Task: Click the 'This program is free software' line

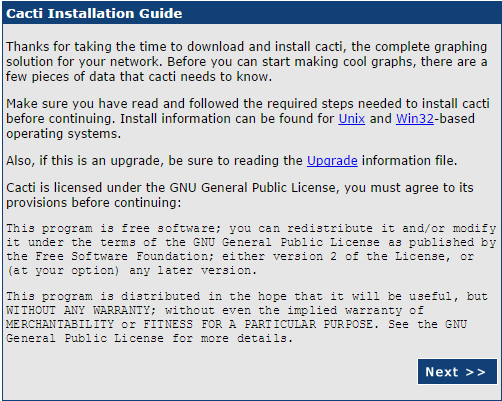Action: (x=251, y=228)
